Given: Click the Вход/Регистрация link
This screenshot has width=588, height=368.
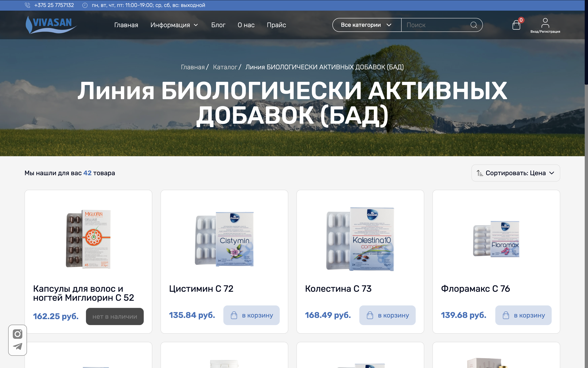Looking at the screenshot, I should point(545,32).
